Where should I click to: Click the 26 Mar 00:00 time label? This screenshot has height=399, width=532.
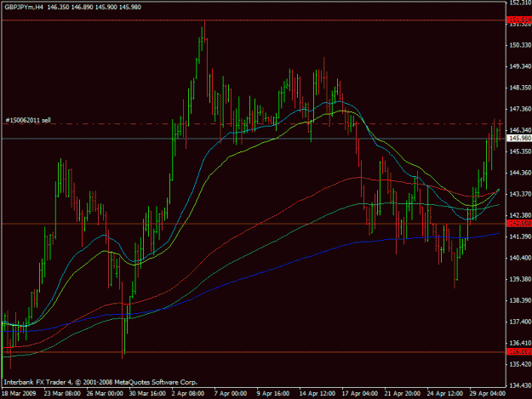(x=105, y=394)
